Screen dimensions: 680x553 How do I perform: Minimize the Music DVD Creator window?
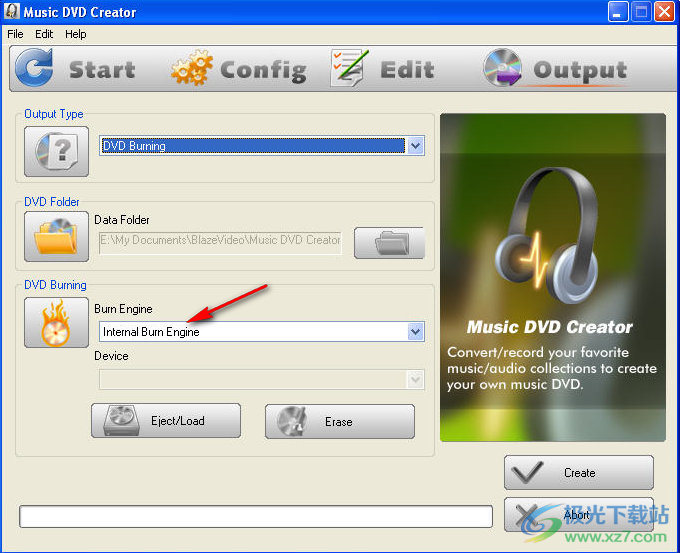pos(618,12)
